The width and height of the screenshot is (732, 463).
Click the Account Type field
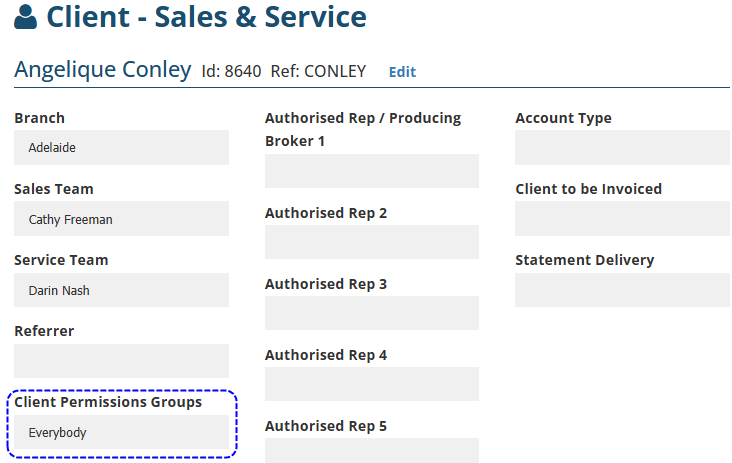point(622,148)
